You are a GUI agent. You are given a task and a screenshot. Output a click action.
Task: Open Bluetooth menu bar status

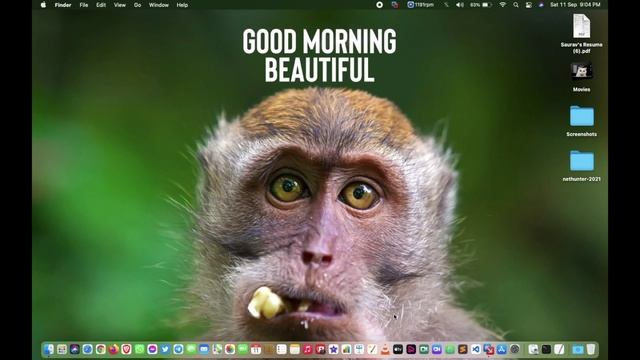(446, 5)
